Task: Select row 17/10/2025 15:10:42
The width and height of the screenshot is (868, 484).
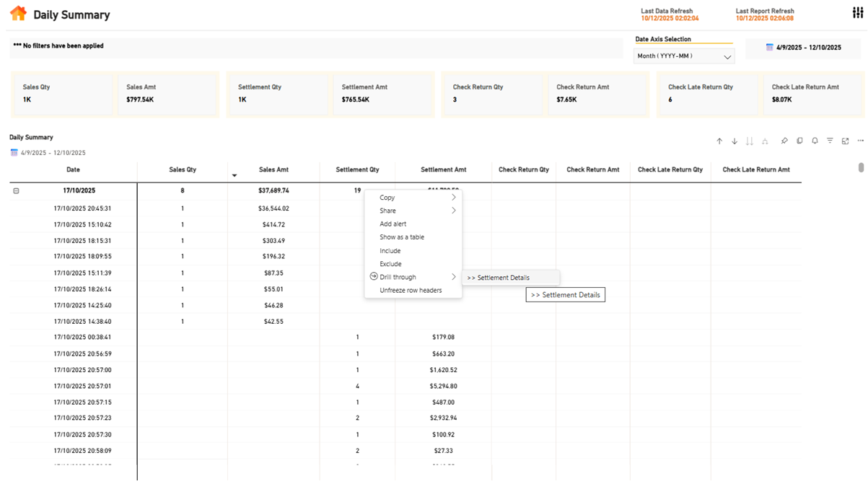Action: 82,225
